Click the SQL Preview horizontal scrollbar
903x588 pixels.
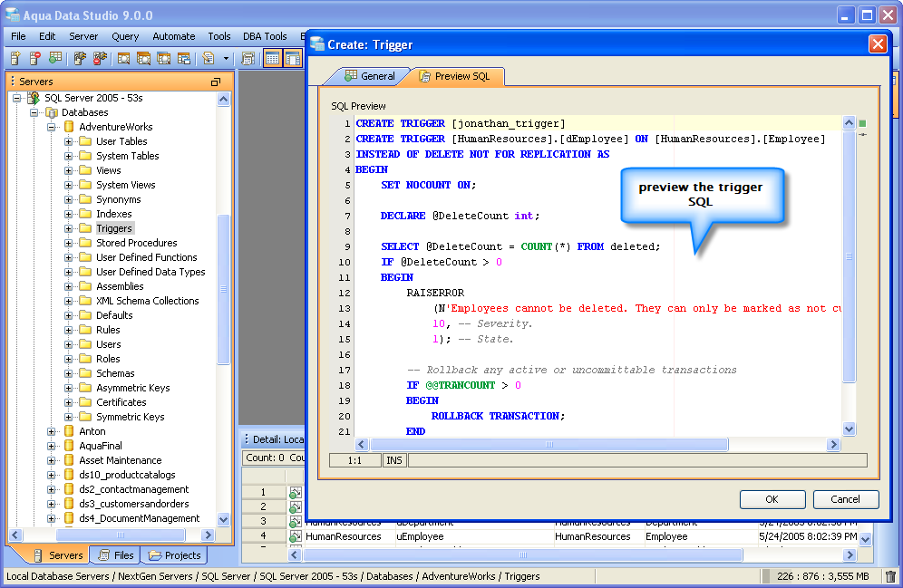[549, 445]
